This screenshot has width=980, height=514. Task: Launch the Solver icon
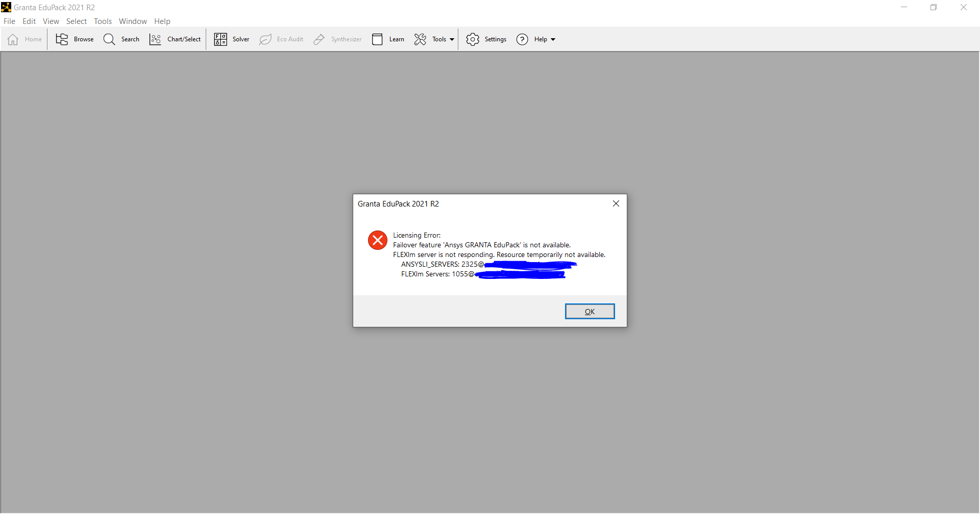tap(220, 39)
